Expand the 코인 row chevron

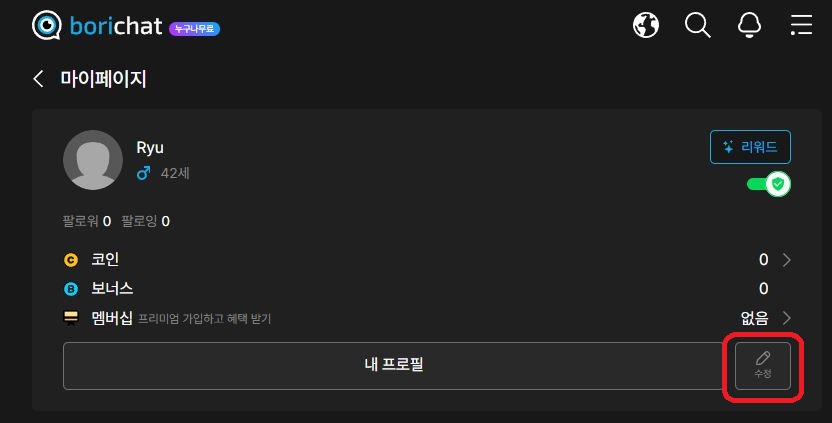coord(786,260)
